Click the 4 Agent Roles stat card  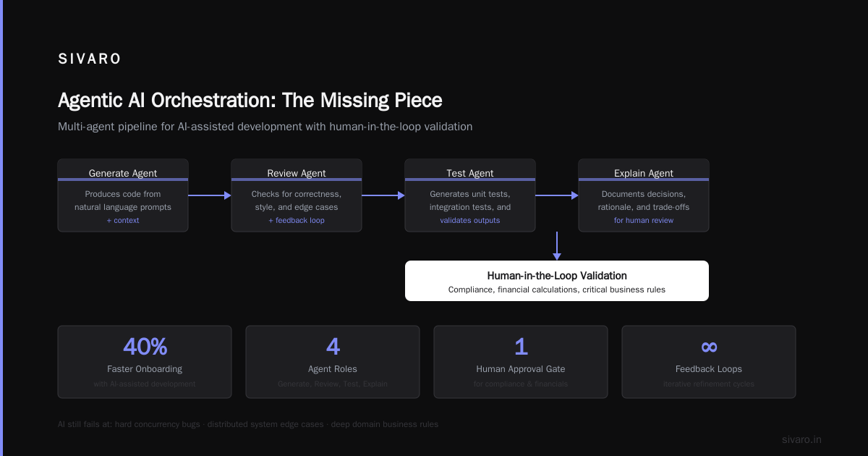click(333, 362)
